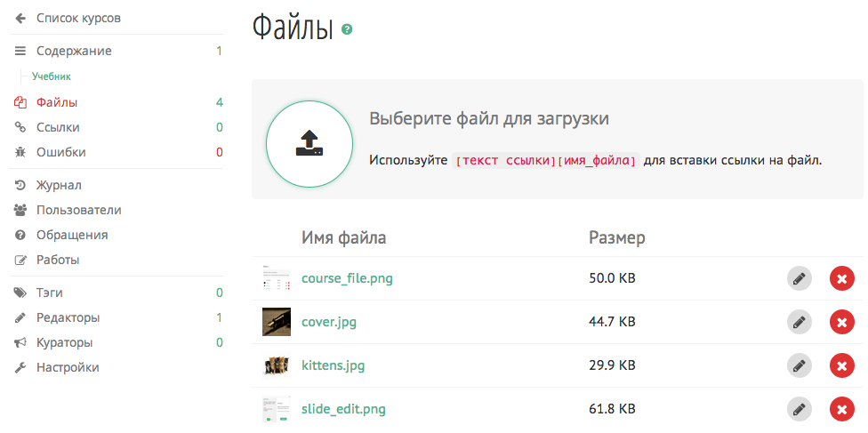Select the Учебник sub-item
Viewport: 868px width, 433px height.
(x=52, y=76)
